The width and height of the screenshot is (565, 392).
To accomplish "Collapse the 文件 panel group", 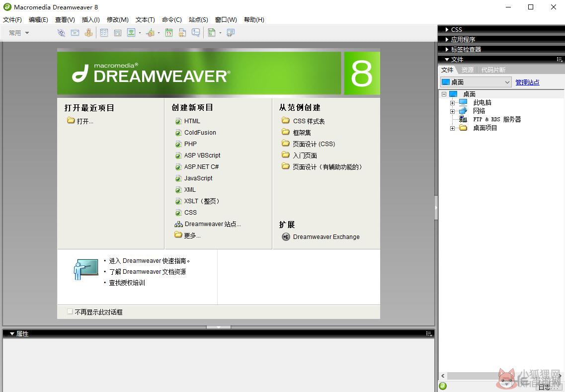I will point(447,60).
